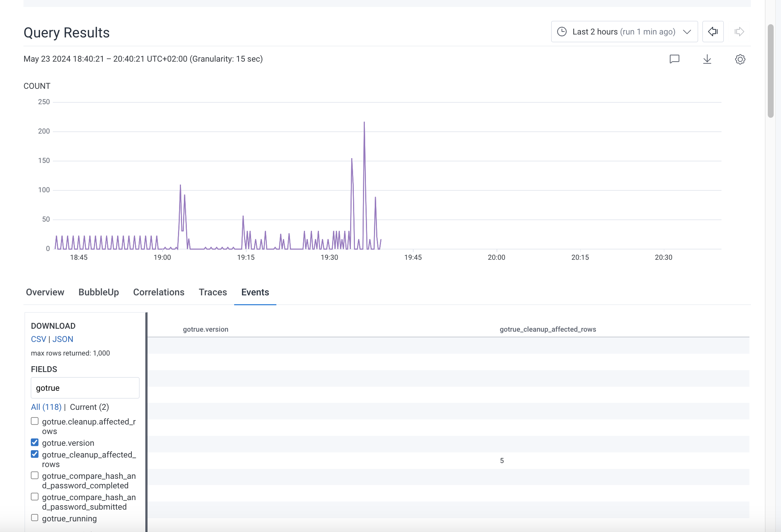Select the Events tab
Viewport: 781px width, 532px height.
point(255,292)
